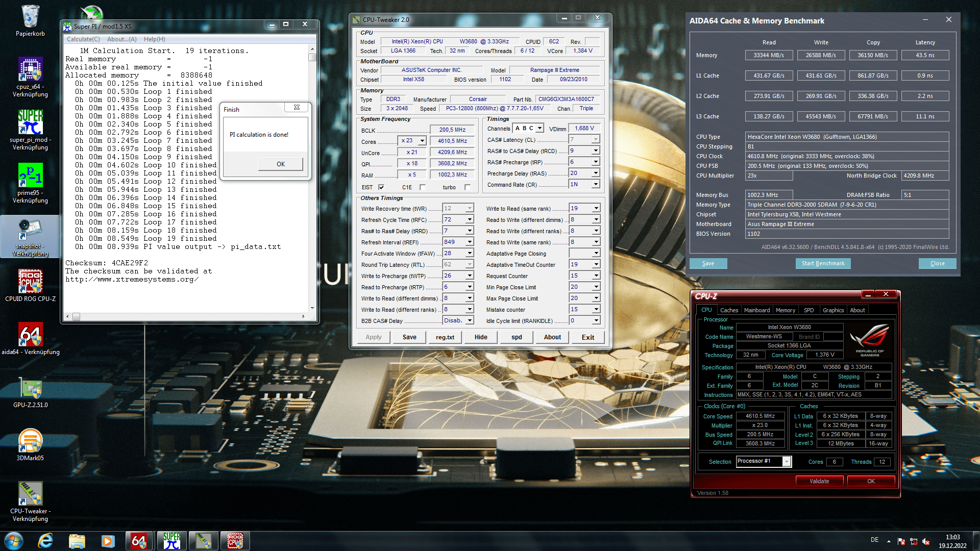Open the Action Center flag tray icon

(x=901, y=541)
